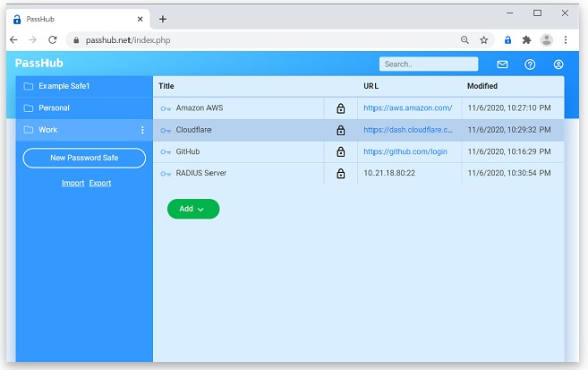
Task: Open the Extensions puzzle icon
Action: [x=527, y=39]
